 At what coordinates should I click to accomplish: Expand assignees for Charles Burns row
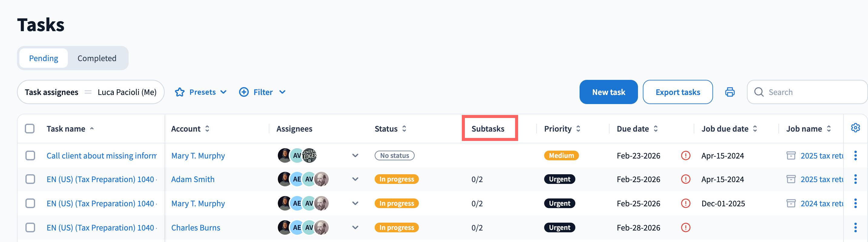tap(355, 227)
